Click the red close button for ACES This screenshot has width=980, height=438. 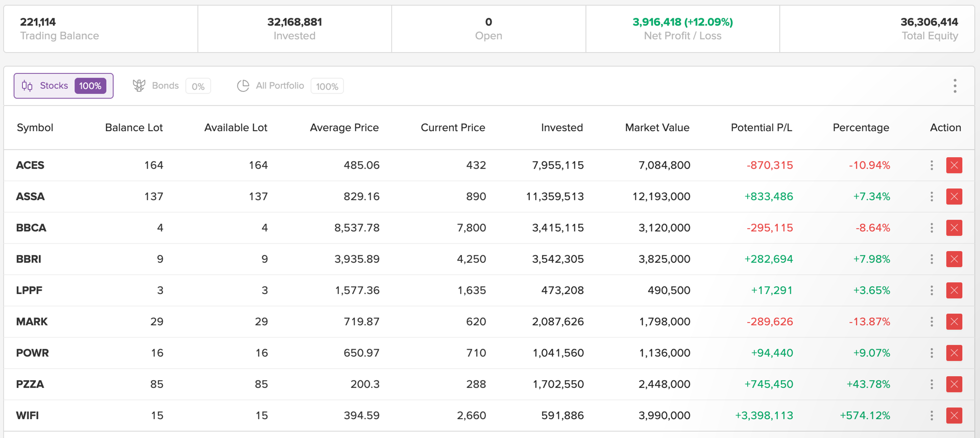954,165
